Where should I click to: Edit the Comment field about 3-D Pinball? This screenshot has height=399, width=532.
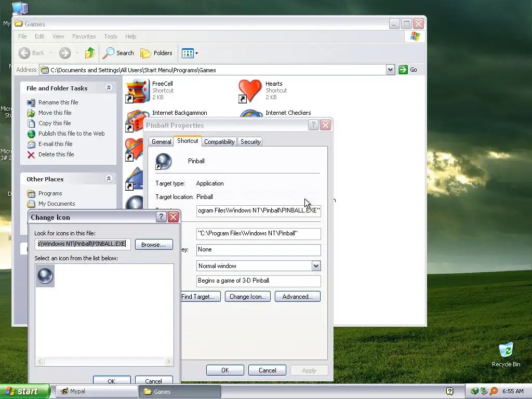point(259,281)
